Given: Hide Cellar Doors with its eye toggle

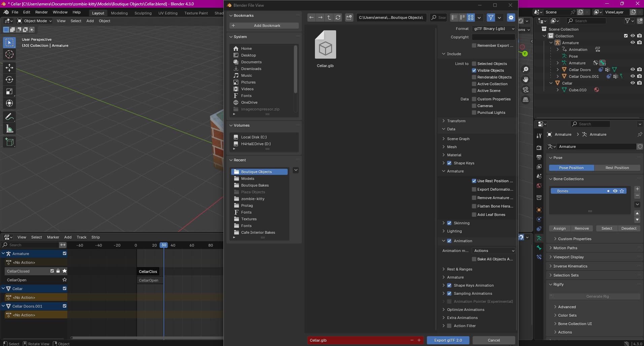Looking at the screenshot, I should pyautogui.click(x=633, y=69).
